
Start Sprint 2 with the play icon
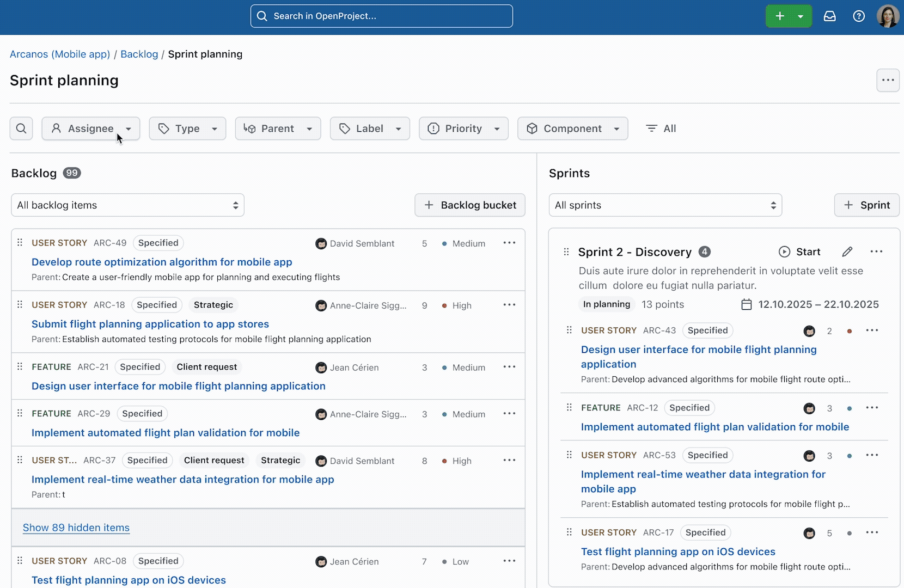click(784, 252)
